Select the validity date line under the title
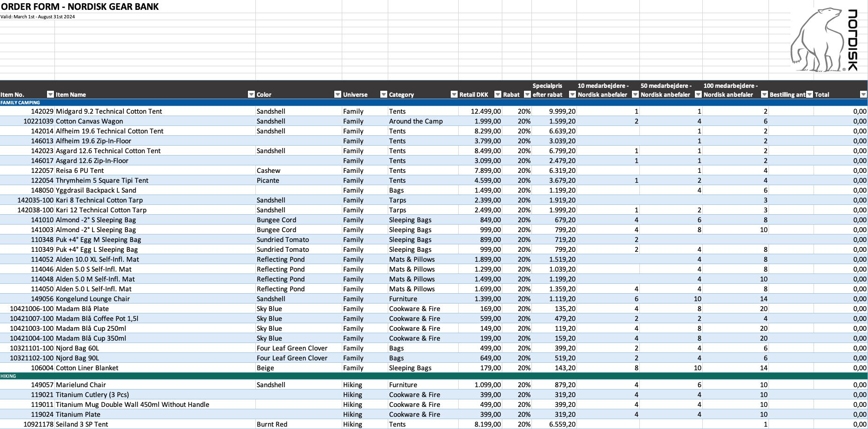Viewport: 868px width, 429px height. [38, 17]
